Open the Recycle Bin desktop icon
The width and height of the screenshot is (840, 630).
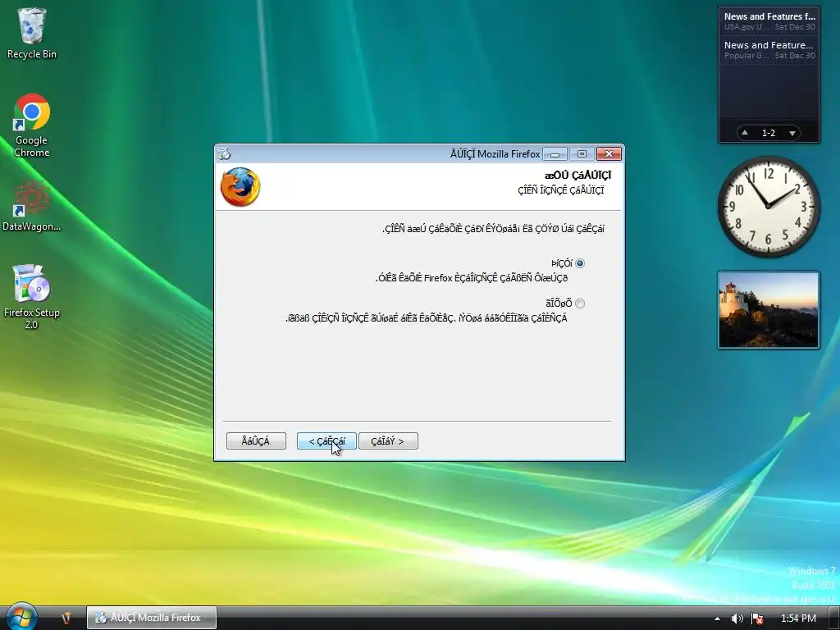coord(32,33)
